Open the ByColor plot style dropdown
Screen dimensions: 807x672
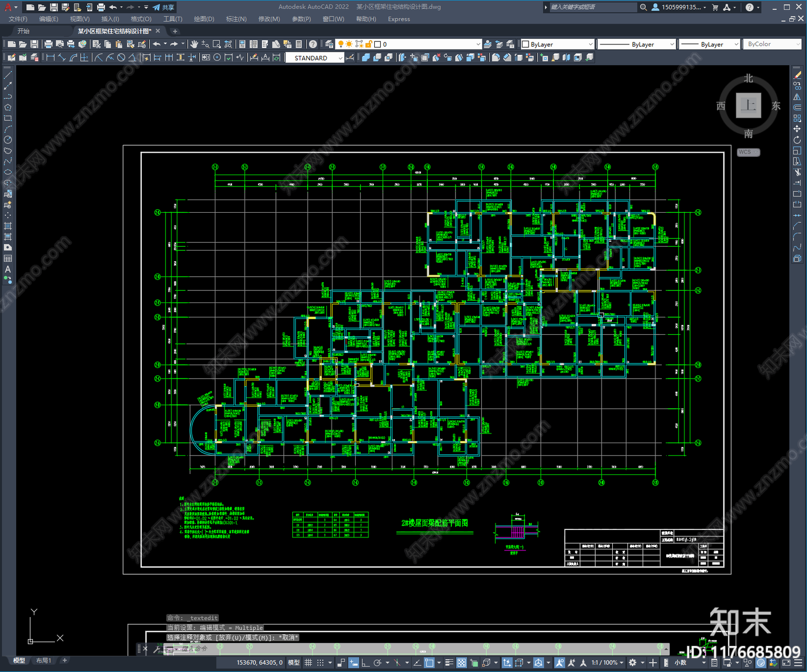pyautogui.click(x=797, y=44)
